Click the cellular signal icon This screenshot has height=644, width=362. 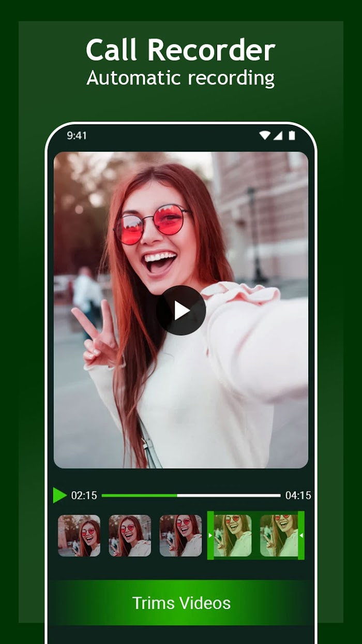[278, 136]
